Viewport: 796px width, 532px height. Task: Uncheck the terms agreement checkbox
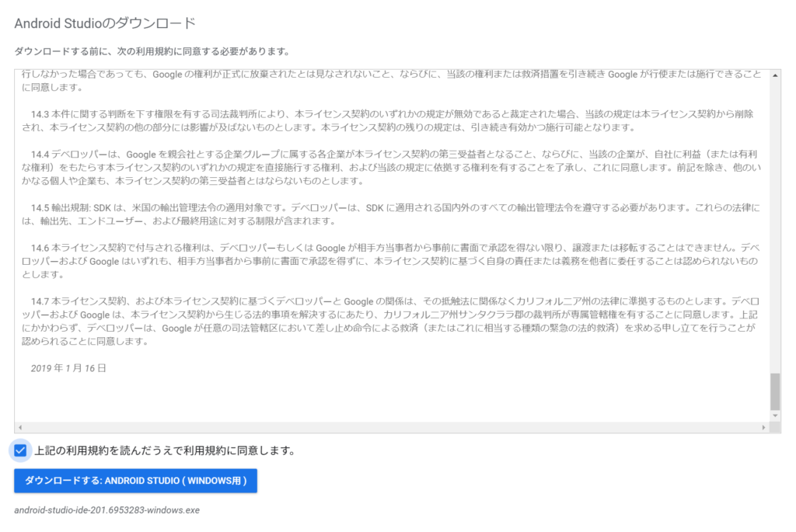click(20, 450)
